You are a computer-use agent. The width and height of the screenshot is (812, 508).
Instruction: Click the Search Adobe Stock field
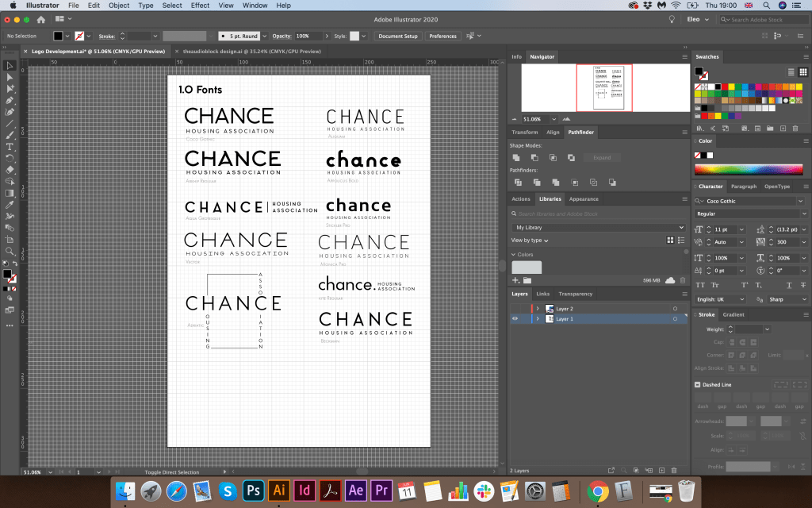point(760,20)
